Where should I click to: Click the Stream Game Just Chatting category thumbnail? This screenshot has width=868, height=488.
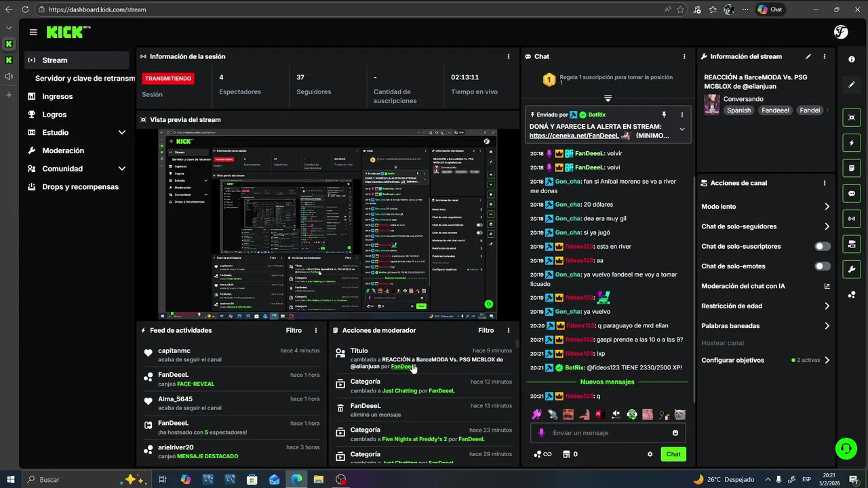(712, 104)
